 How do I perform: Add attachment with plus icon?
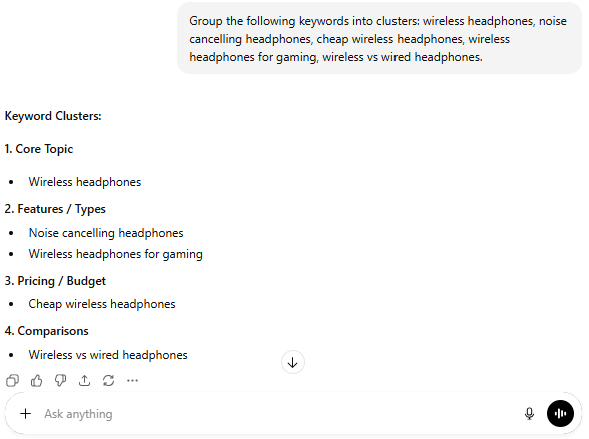[26, 413]
